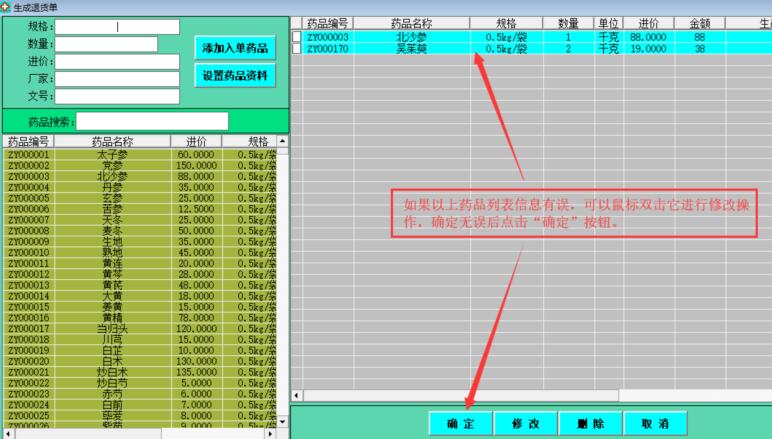The height and width of the screenshot is (439, 772).
Task: Click into the 厂家 input field
Action: pyautogui.click(x=118, y=78)
